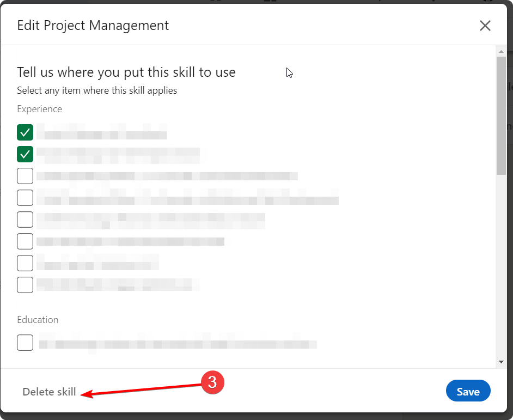
Task: Enable the fifth Experience checkbox
Action: pos(25,220)
